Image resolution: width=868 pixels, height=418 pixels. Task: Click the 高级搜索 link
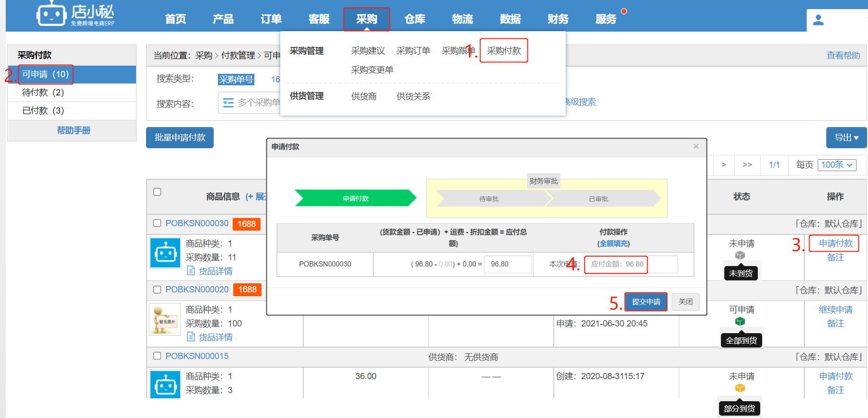pos(580,102)
